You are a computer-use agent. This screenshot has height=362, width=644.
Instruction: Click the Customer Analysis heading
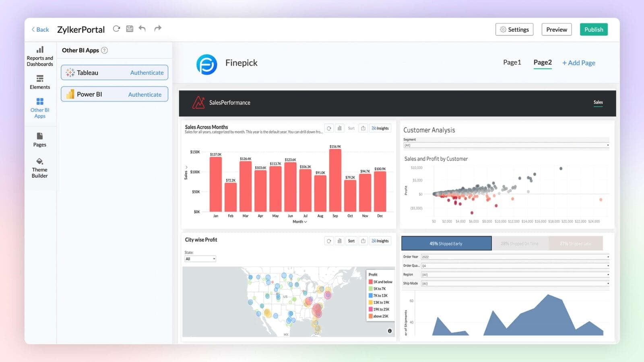pyautogui.click(x=429, y=130)
